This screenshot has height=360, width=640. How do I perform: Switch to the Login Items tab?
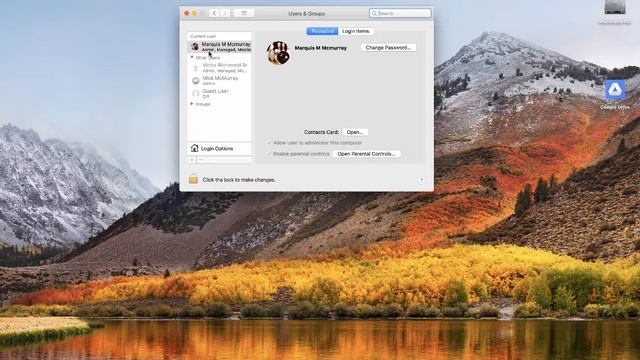[x=356, y=31]
